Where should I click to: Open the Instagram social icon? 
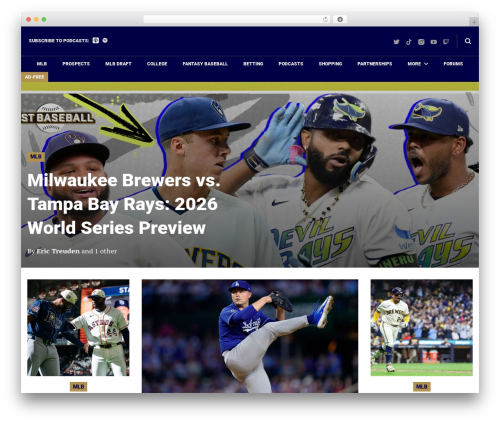(x=421, y=42)
